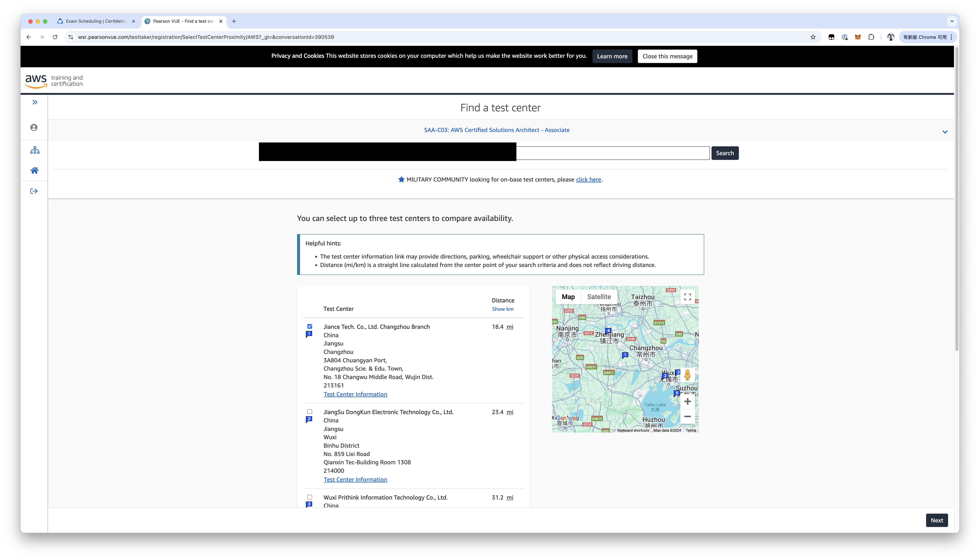Open Test Center Information for JiangSu DongKun
The height and width of the screenshot is (560, 980).
355,480
